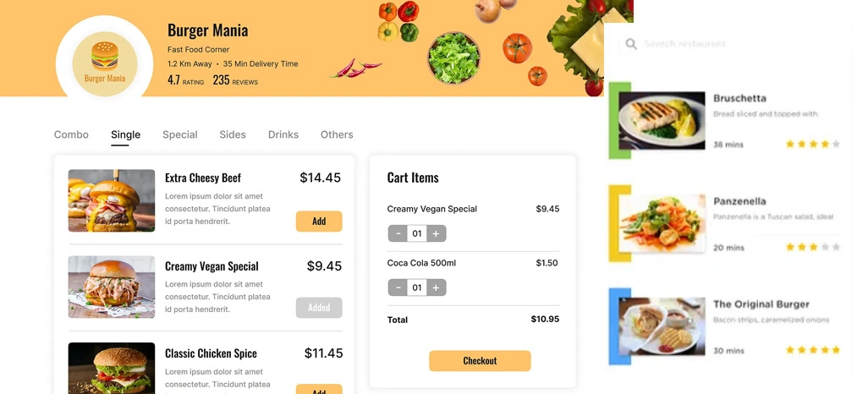Select the Bruschetta dish thumbnail
868x394 pixels.
(x=662, y=120)
